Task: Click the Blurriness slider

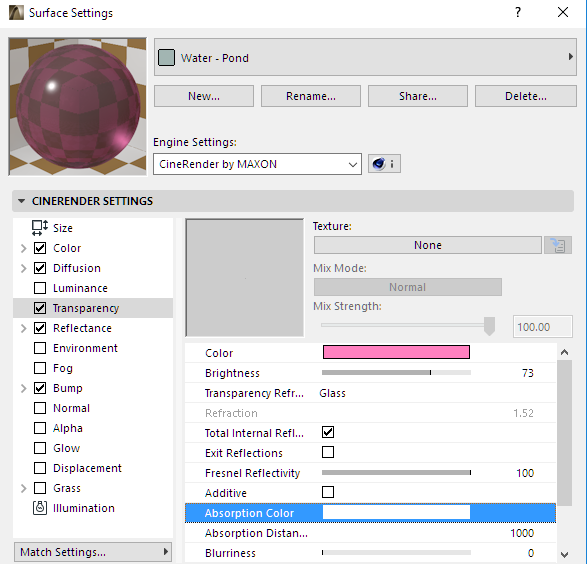Action: [396, 552]
